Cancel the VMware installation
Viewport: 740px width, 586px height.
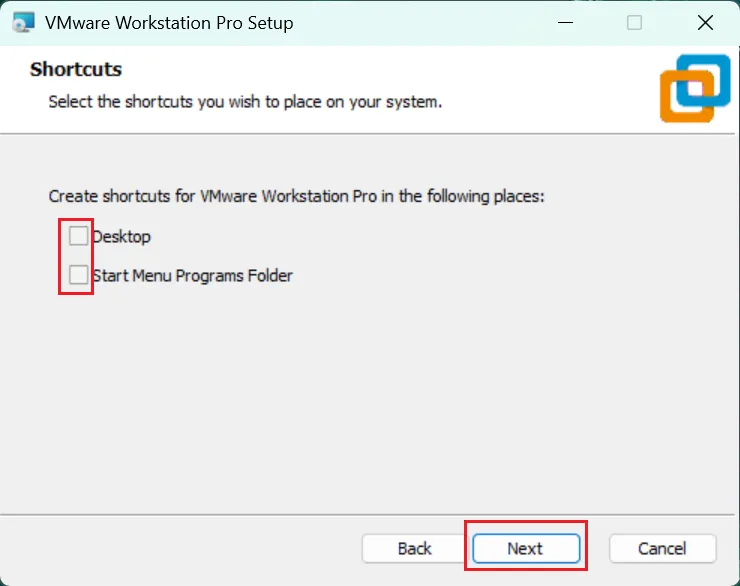[663, 548]
